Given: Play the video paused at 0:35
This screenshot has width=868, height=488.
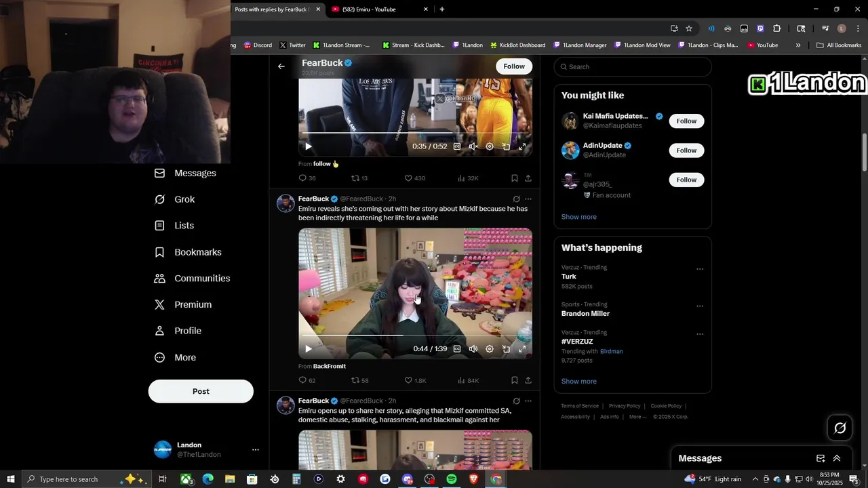Looking at the screenshot, I should pyautogui.click(x=309, y=146).
